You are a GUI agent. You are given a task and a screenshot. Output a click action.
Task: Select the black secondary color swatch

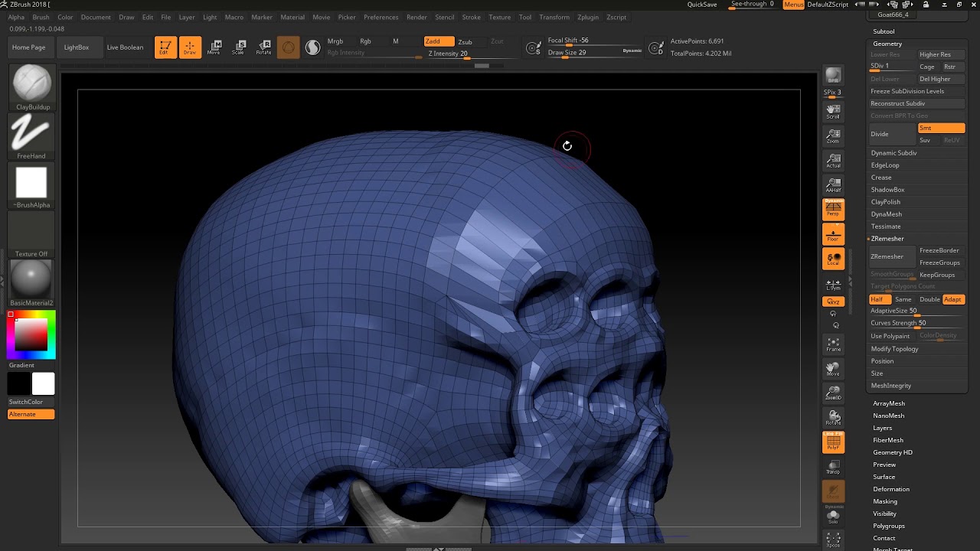tap(19, 383)
